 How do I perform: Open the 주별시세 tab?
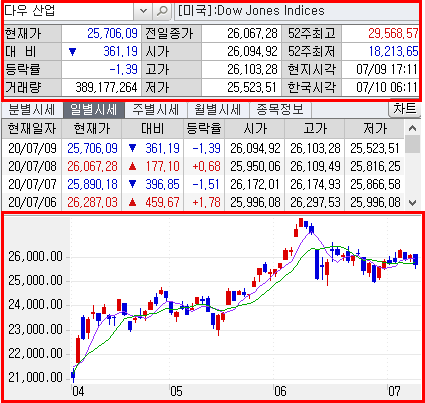pyautogui.click(x=156, y=109)
